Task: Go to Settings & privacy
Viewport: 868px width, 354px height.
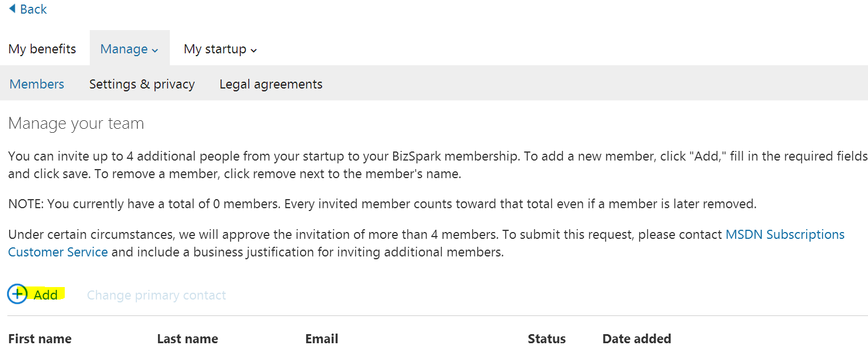Action: (x=142, y=85)
